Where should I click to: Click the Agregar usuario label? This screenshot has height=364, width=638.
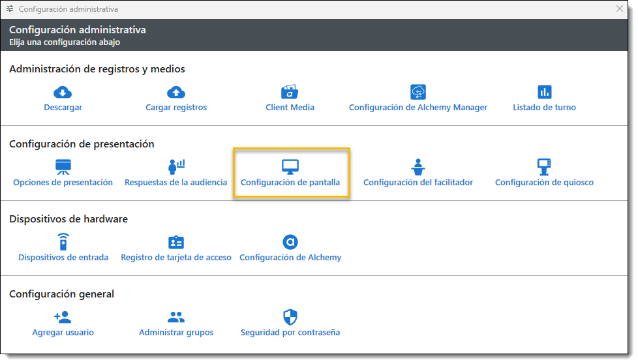63,333
